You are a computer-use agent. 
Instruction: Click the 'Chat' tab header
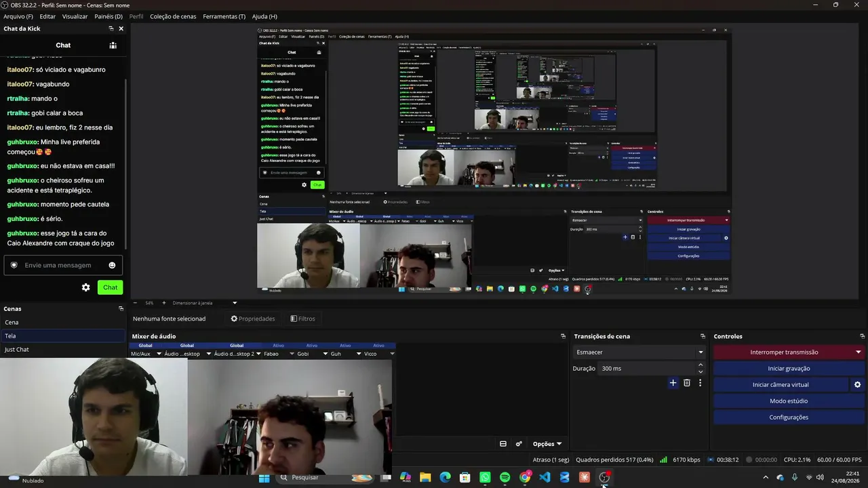[x=63, y=45]
